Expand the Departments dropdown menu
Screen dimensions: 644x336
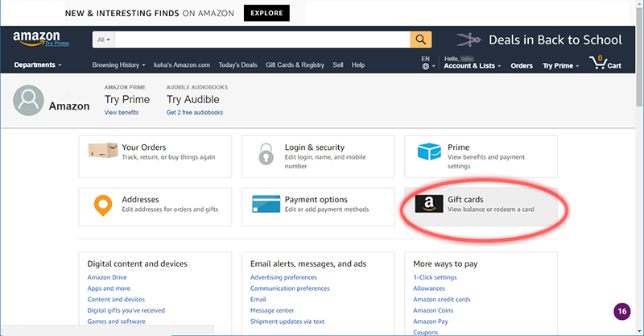[38, 65]
